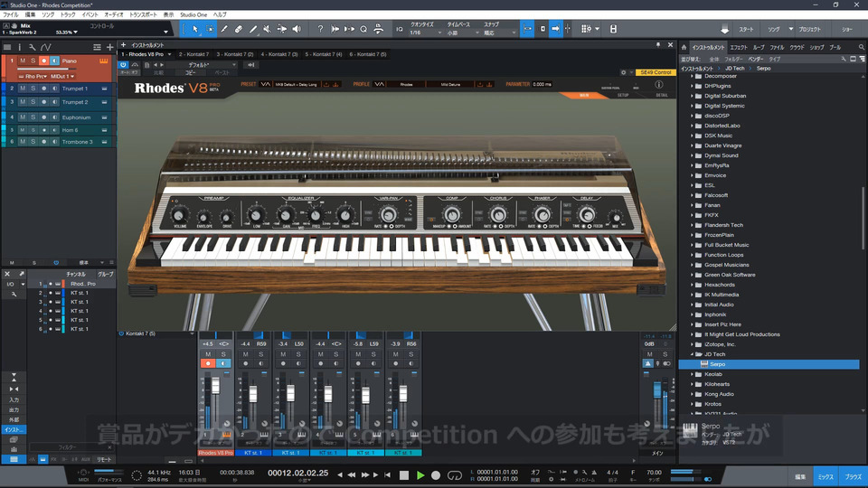Open the Studio One menu

point(193,15)
